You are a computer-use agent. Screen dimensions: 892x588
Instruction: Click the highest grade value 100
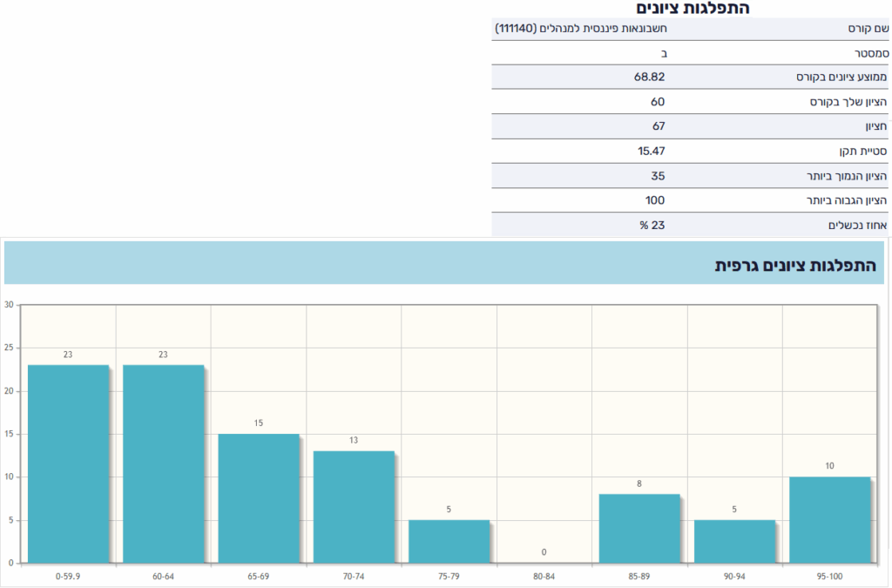point(655,200)
